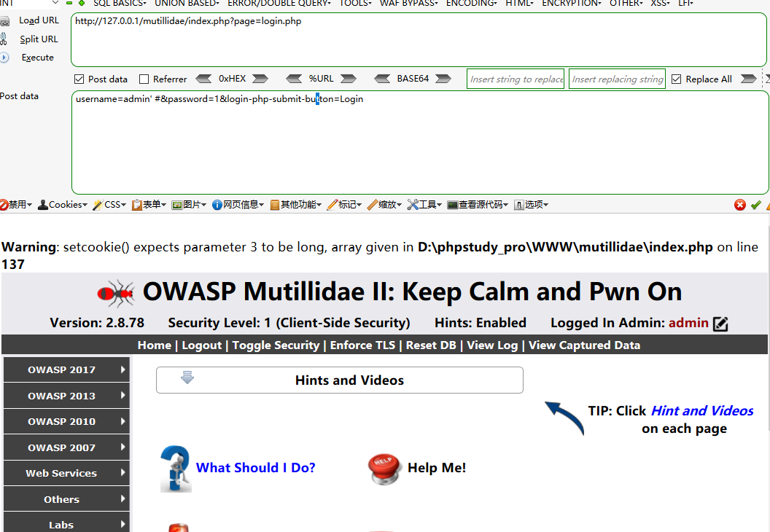Image resolution: width=770 pixels, height=532 pixels.
Task: Open the ENCODING dropdown
Action: click(472, 3)
